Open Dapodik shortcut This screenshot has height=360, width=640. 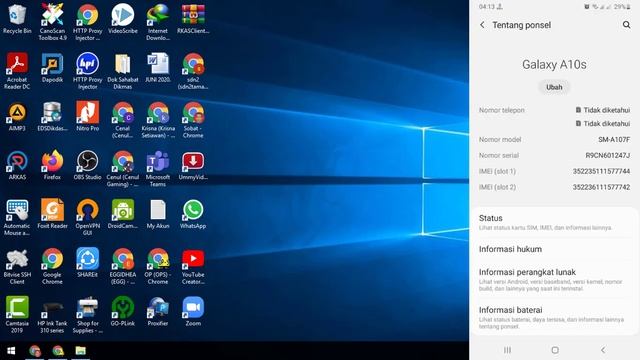click(x=52, y=68)
